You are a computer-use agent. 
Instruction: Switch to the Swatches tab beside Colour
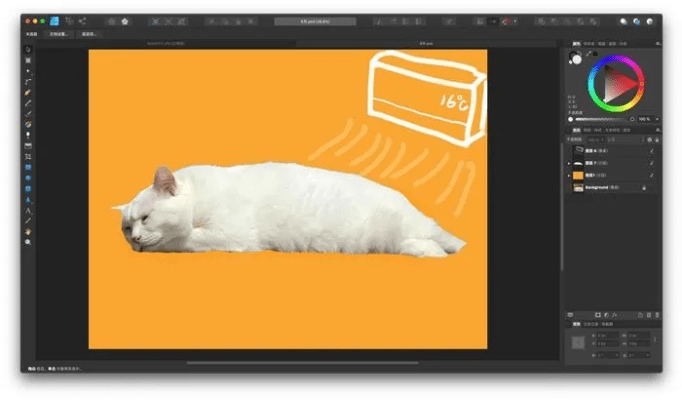pos(589,43)
